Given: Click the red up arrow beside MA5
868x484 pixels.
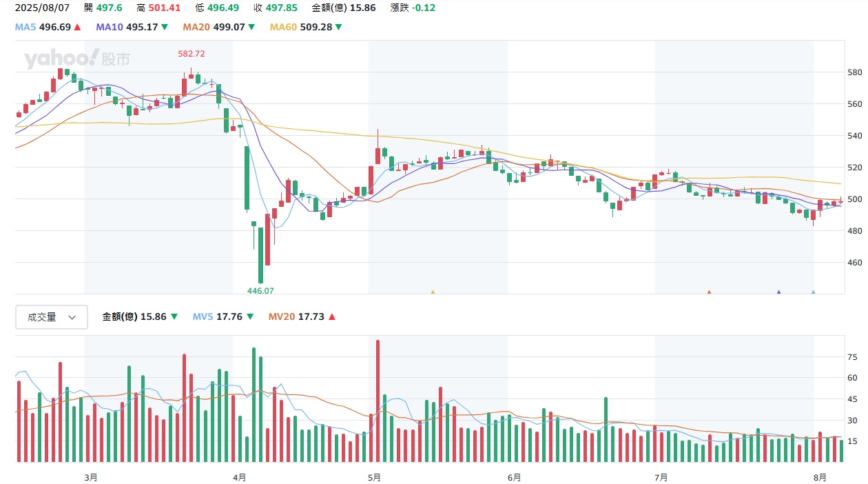Looking at the screenshot, I should tap(78, 28).
